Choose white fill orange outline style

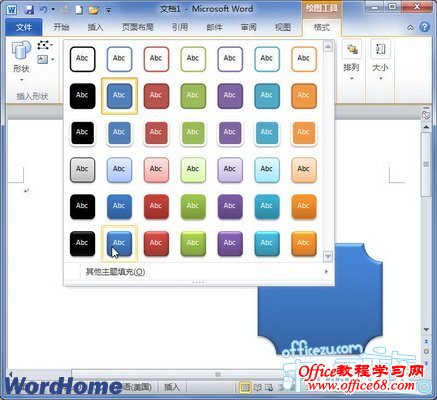coord(304,59)
